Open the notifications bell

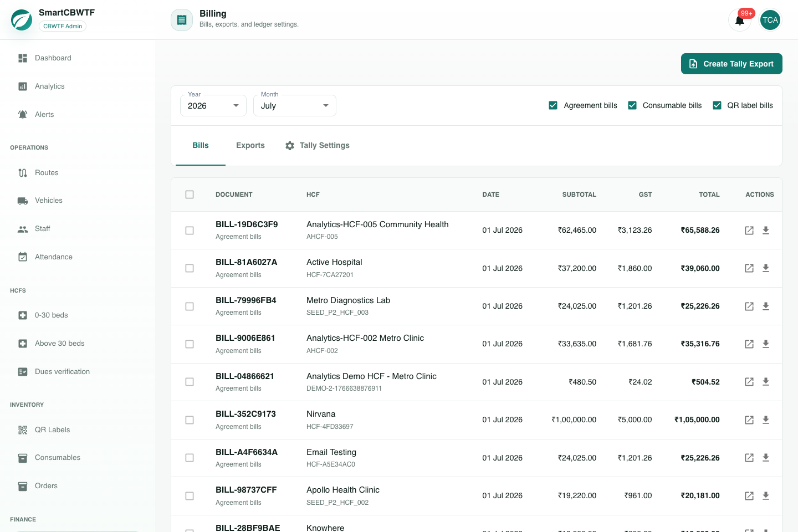(x=739, y=21)
